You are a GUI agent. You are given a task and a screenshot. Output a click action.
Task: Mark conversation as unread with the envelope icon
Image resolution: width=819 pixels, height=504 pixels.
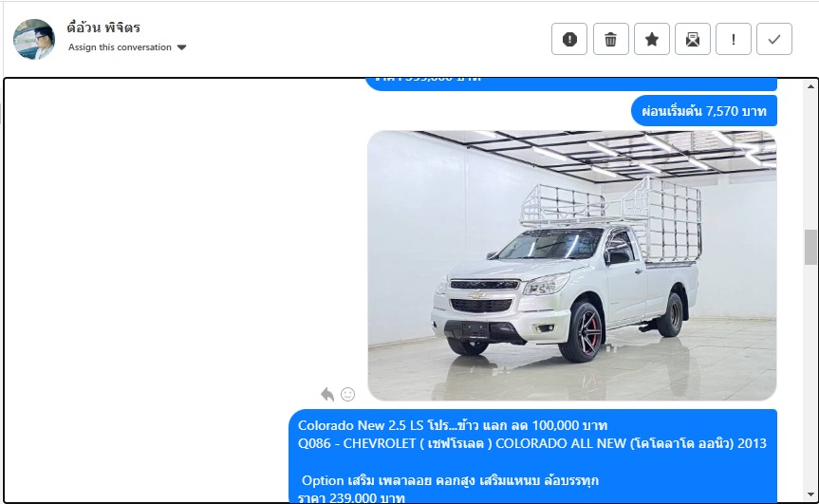[x=693, y=39]
